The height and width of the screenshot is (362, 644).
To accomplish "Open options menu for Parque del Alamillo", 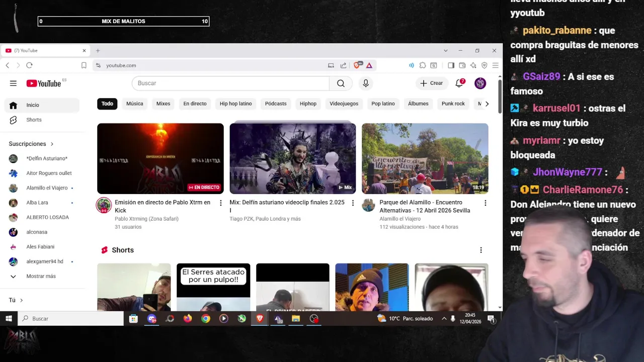I will [x=485, y=203].
